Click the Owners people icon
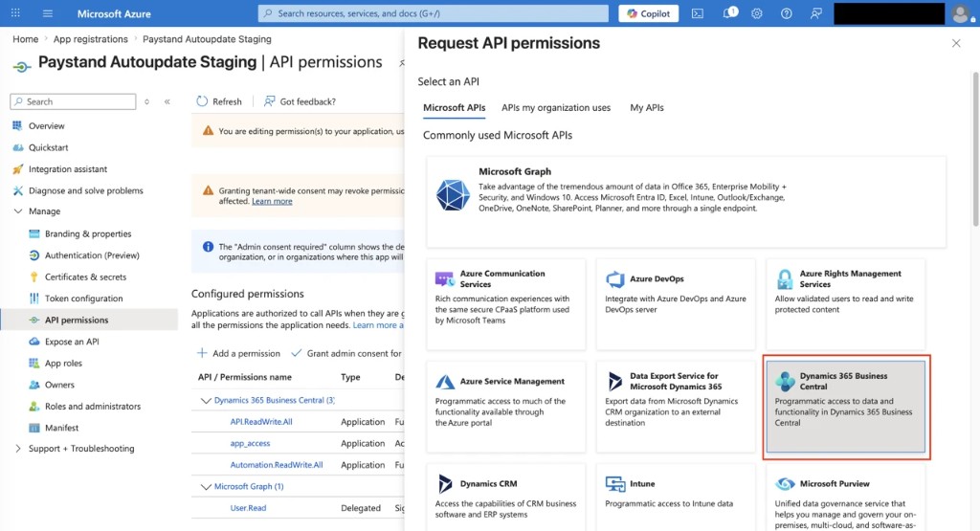Image resolution: width=980 pixels, height=531 pixels. [34, 385]
